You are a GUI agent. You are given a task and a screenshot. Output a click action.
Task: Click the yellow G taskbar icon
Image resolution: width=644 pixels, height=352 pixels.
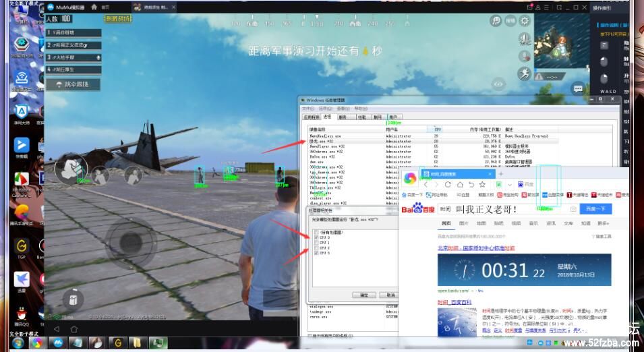[x=118, y=343]
